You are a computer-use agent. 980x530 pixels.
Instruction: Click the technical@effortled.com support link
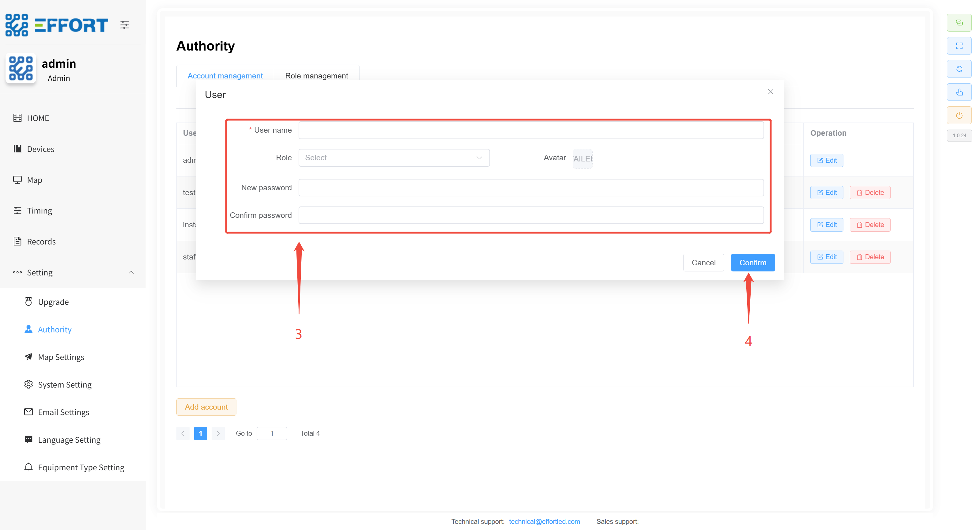[x=544, y=521]
